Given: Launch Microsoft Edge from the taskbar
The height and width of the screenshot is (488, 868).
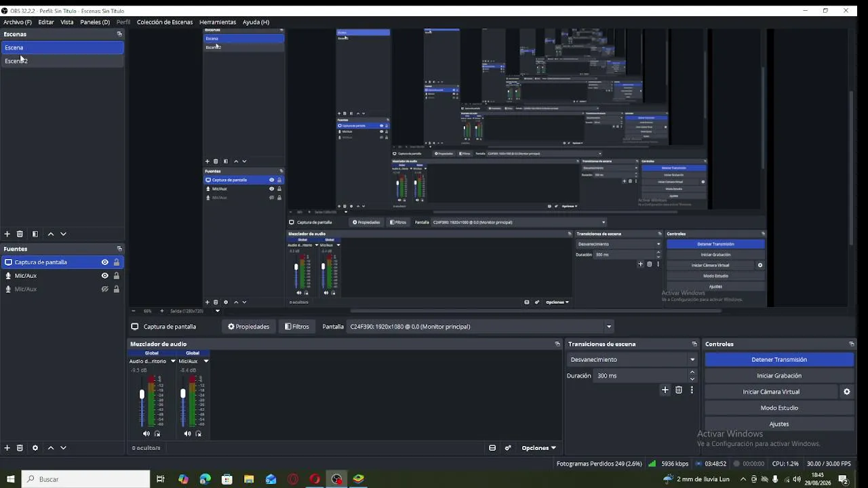Looking at the screenshot, I should [x=205, y=479].
